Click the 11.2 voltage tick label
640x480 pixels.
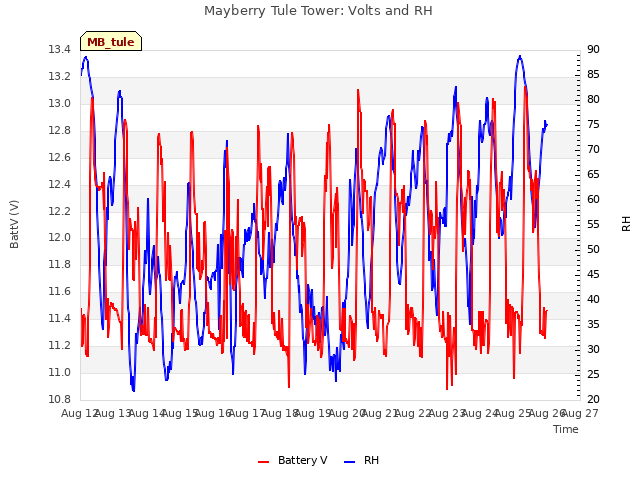pyautogui.click(x=59, y=345)
